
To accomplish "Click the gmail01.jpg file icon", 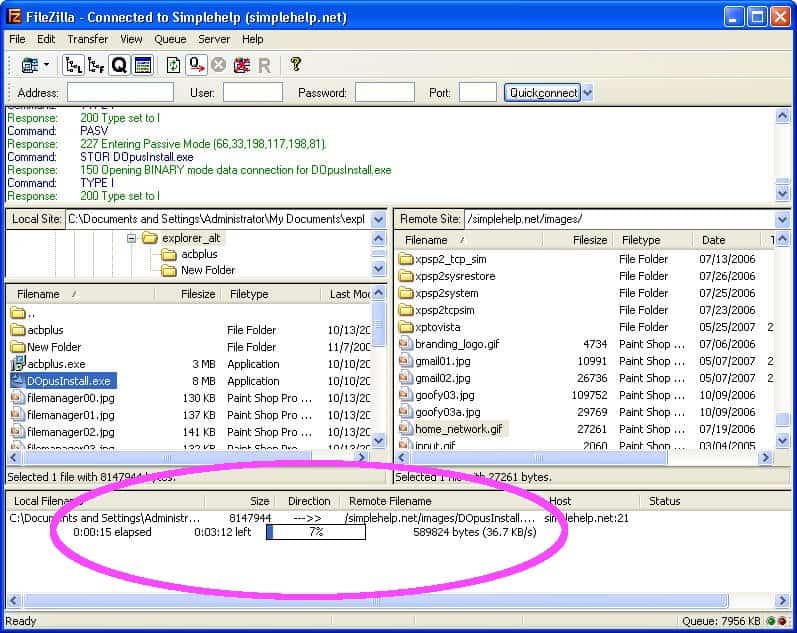I will [405, 361].
